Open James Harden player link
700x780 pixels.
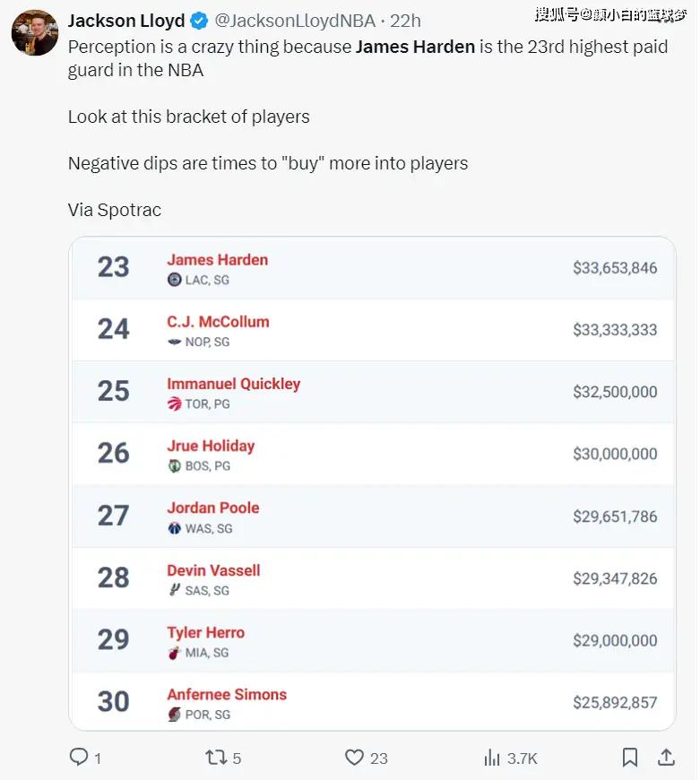(217, 260)
